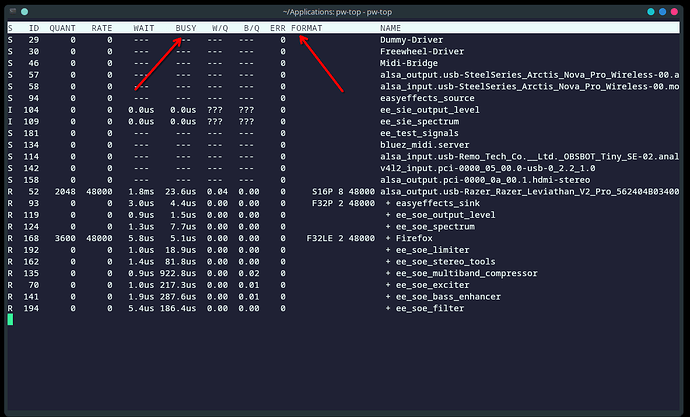Click the QUANT column header
The width and height of the screenshot is (690, 417).
click(x=62, y=28)
